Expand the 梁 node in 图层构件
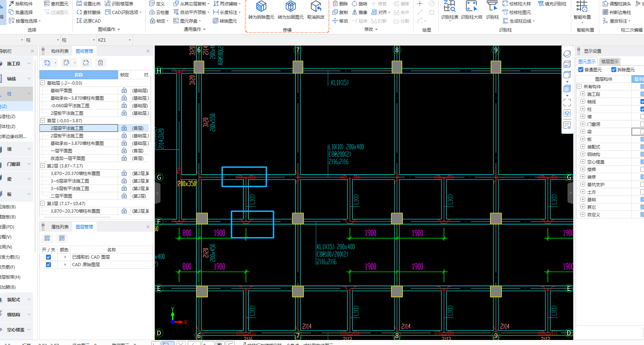The width and height of the screenshot is (644, 345). (x=583, y=132)
